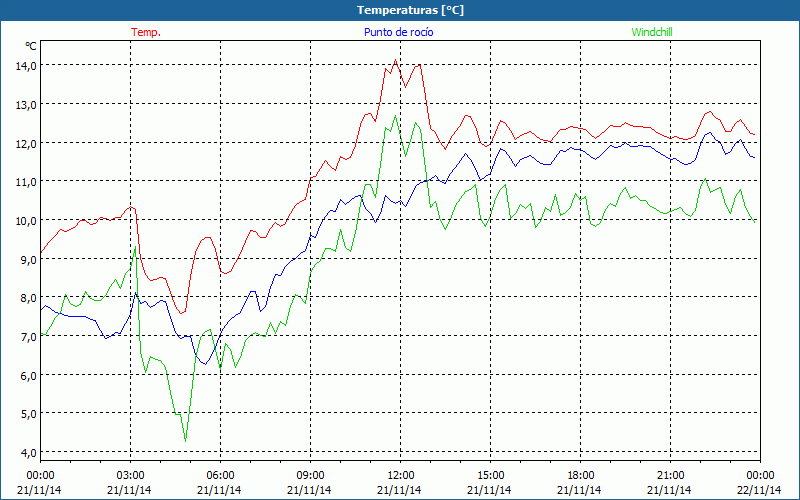Click the '13,0' y-axis value
800x500 pixels.
tap(26, 105)
